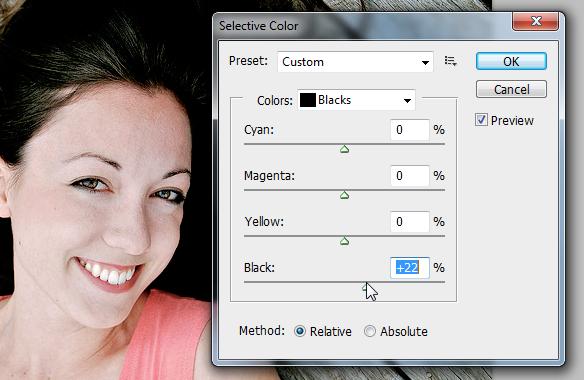Viewport: 584px width, 380px height.
Task: Click the Black value field showing +22
Action: click(x=410, y=267)
